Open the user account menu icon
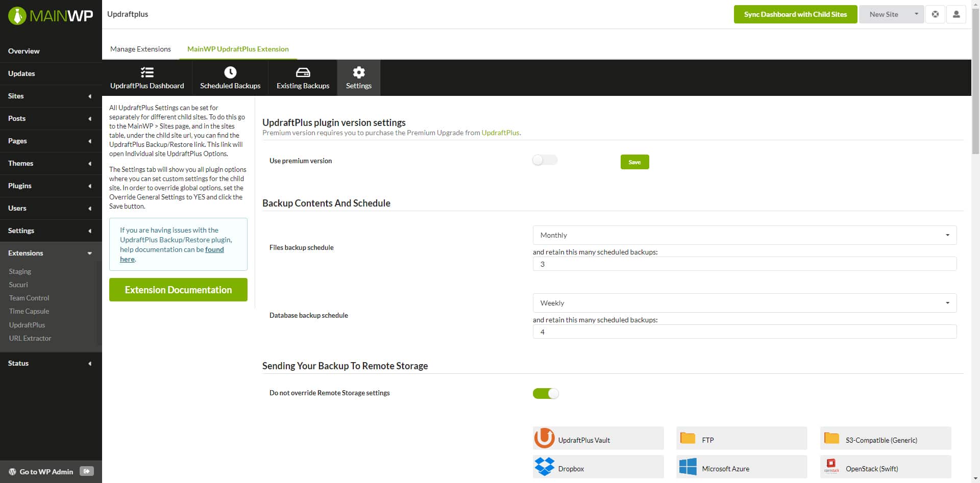This screenshot has width=980, height=483. [956, 14]
